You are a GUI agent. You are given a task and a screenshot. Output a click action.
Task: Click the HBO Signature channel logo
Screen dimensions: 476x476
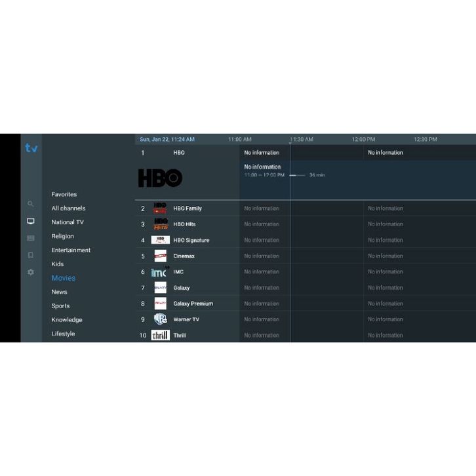[x=160, y=240]
